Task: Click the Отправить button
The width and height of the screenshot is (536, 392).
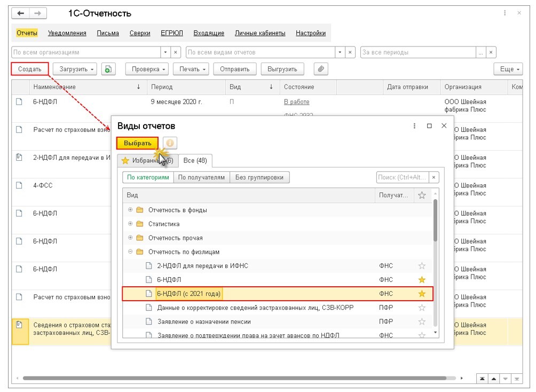Action: pos(235,69)
